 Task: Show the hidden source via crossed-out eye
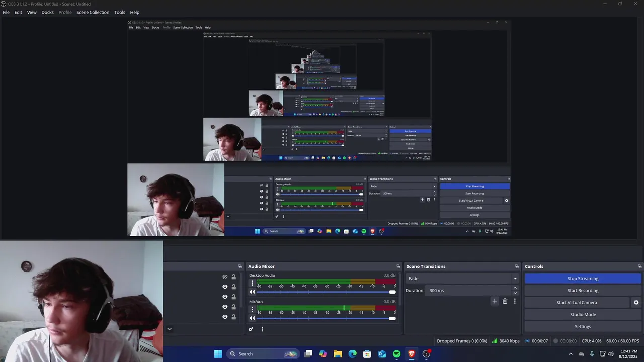click(x=225, y=277)
